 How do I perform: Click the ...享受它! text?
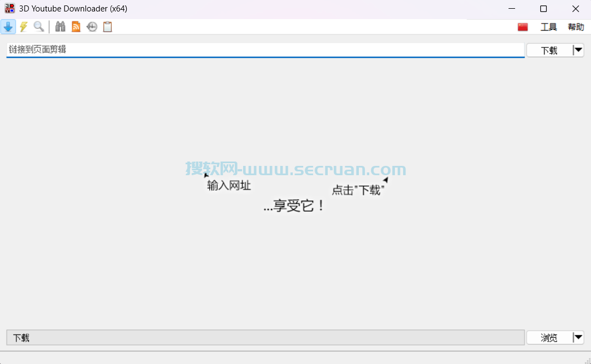pyautogui.click(x=294, y=206)
